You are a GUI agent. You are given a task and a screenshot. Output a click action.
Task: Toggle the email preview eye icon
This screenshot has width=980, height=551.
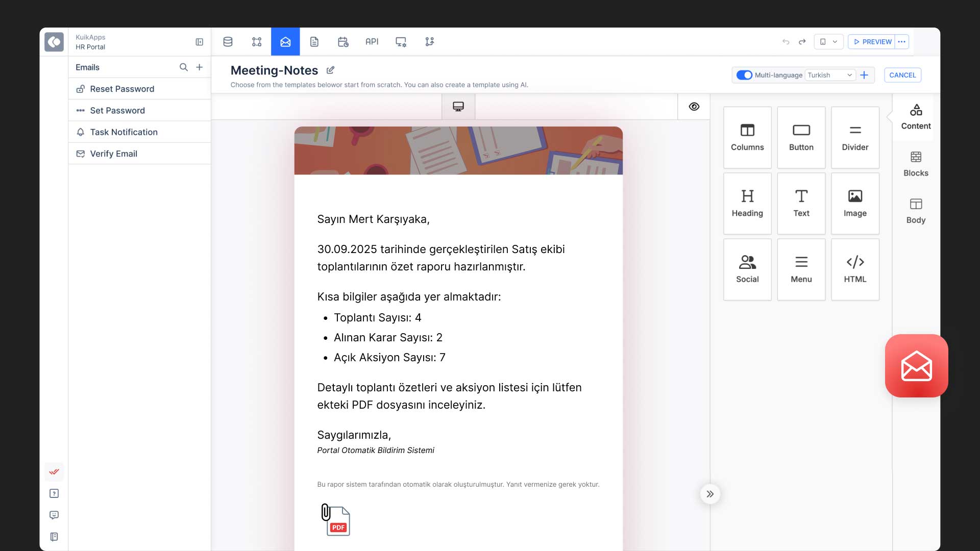point(694,106)
